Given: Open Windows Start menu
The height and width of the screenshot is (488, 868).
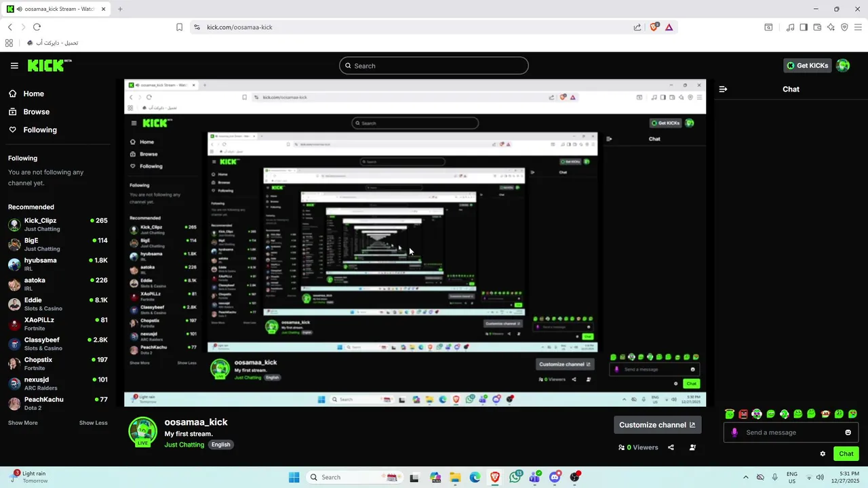Looking at the screenshot, I should pyautogui.click(x=294, y=477).
